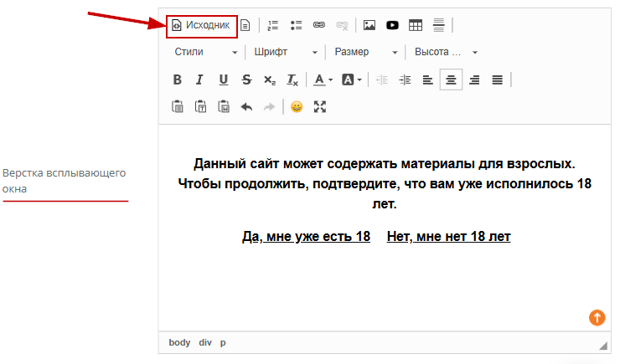
Task: Select the p element path
Action: point(223,343)
